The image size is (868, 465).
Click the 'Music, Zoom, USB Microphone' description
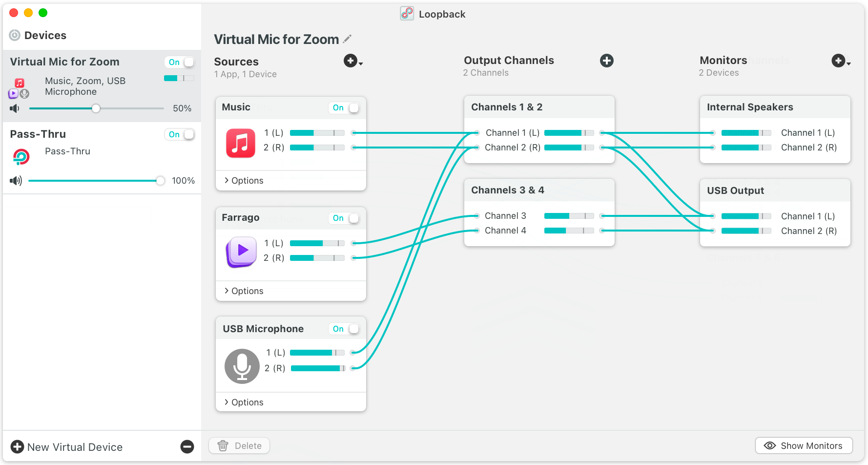(x=85, y=86)
